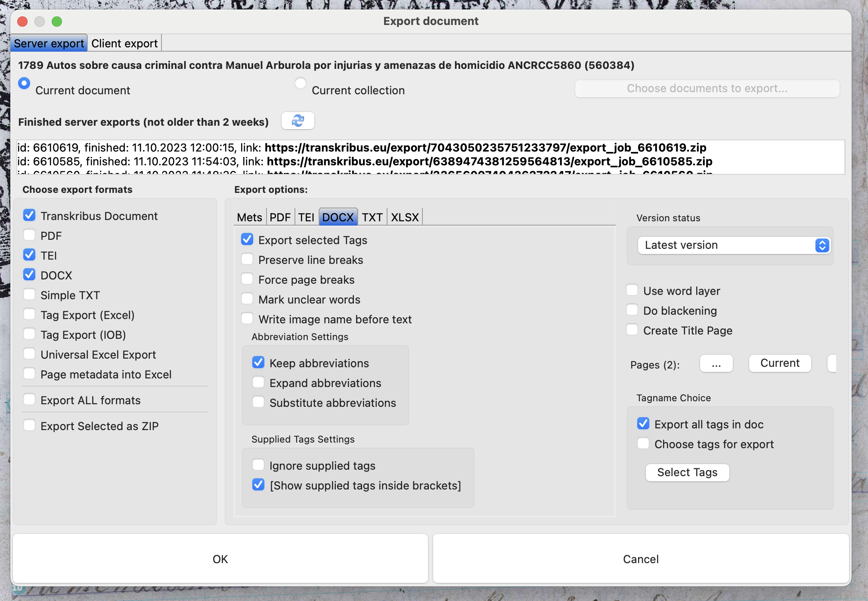868x601 pixels.
Task: Enable the PDF export format checkbox
Action: click(x=29, y=235)
